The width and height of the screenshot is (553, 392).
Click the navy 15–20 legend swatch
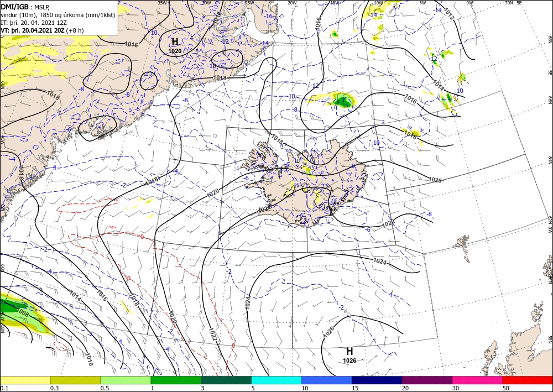[377, 380]
